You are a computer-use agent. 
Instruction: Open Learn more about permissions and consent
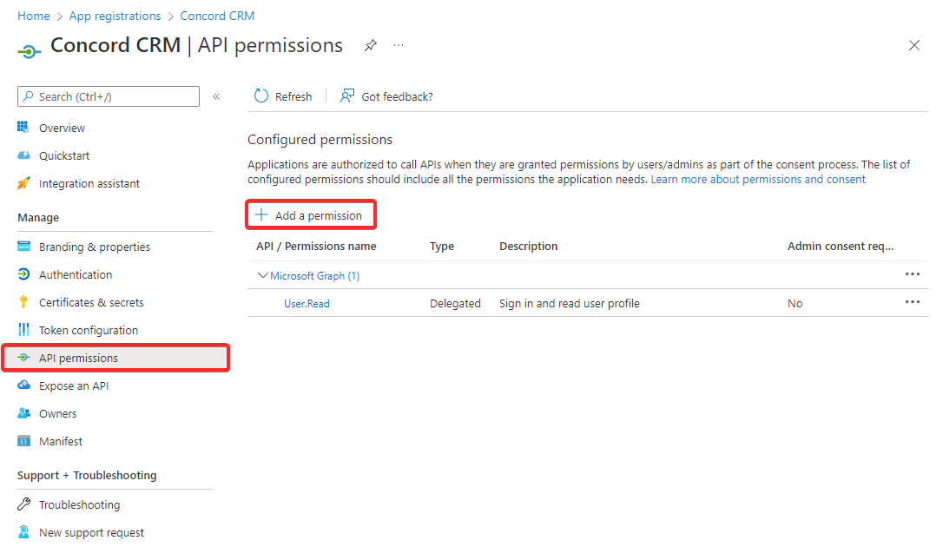[x=757, y=179]
